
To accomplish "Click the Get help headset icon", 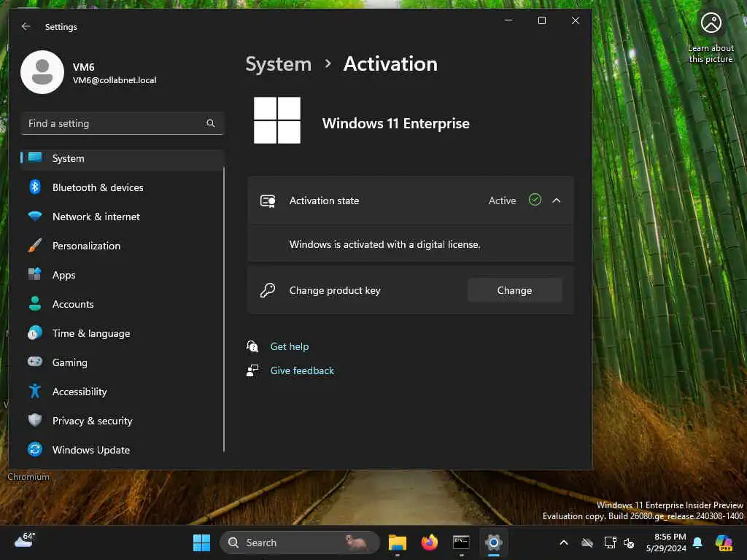I will tap(252, 346).
